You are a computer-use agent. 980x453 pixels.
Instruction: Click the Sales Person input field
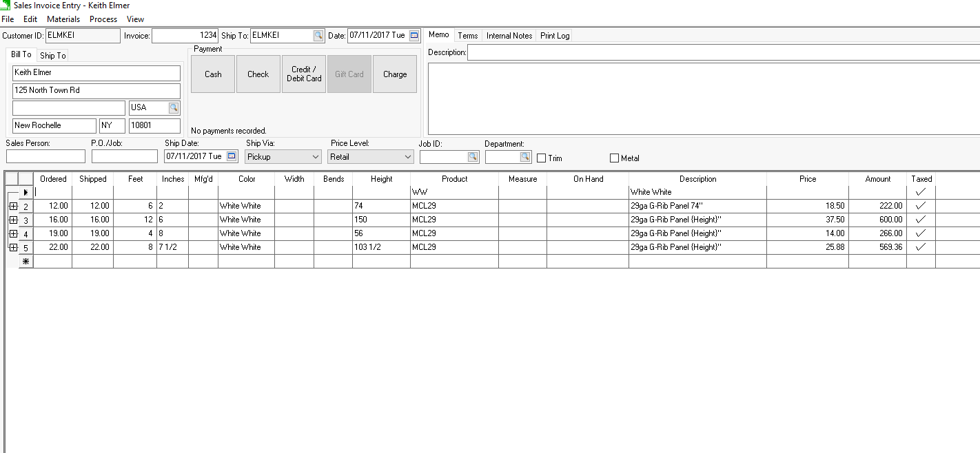point(45,156)
